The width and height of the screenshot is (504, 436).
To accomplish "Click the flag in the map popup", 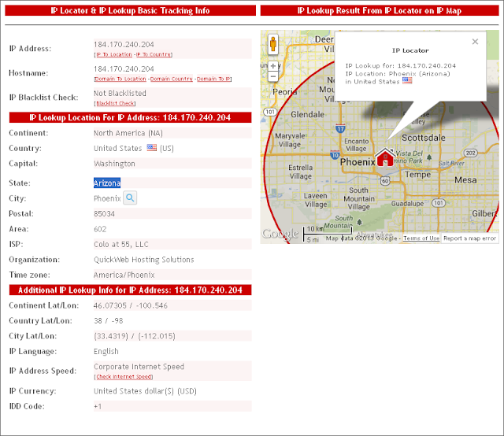I will [407, 80].
